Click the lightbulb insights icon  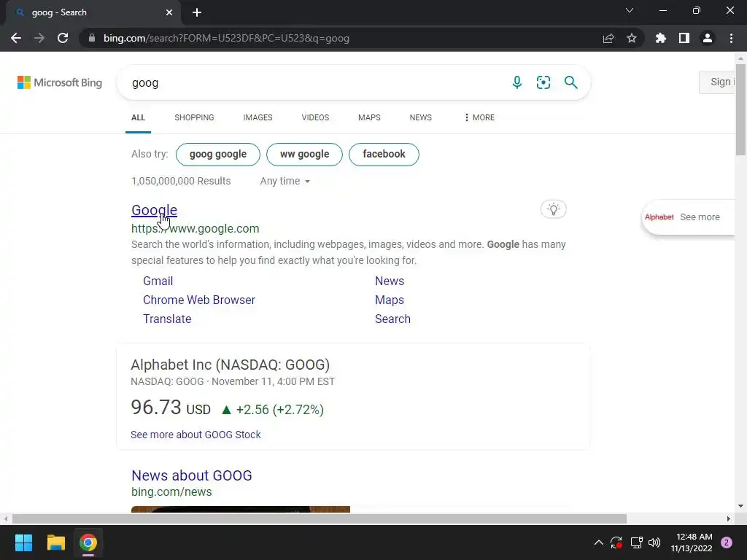[554, 209]
